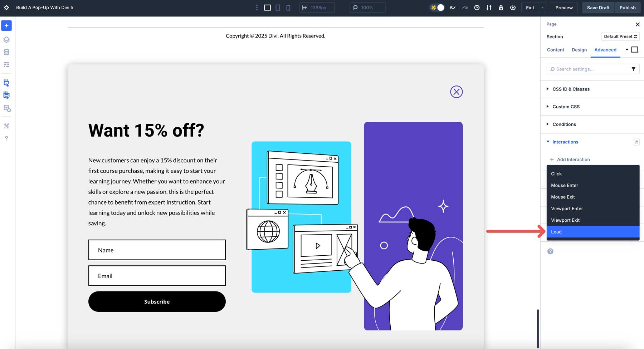Open the Add Module panel with the plus icon
The height and width of the screenshot is (349, 644).
pyautogui.click(x=6, y=25)
